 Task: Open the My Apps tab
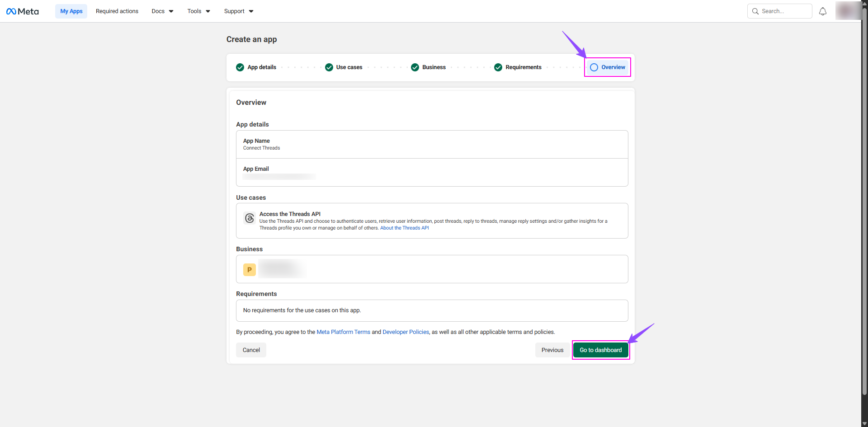point(71,11)
